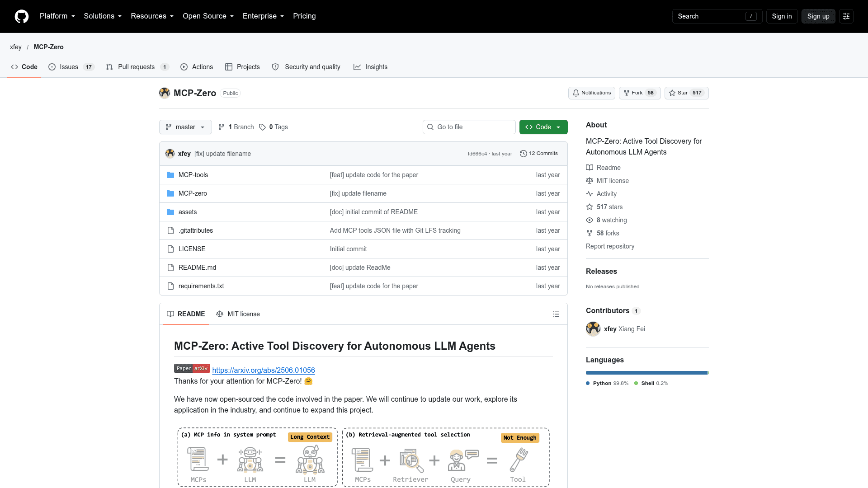Click the MCP-Zero repository avatar icon
868x488 pixels.
click(165, 93)
